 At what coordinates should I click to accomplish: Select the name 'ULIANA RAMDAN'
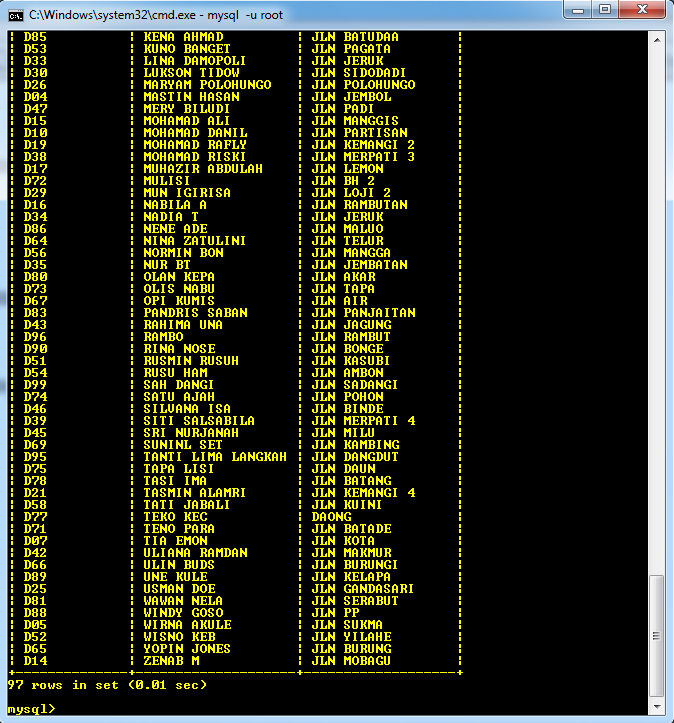coord(195,552)
